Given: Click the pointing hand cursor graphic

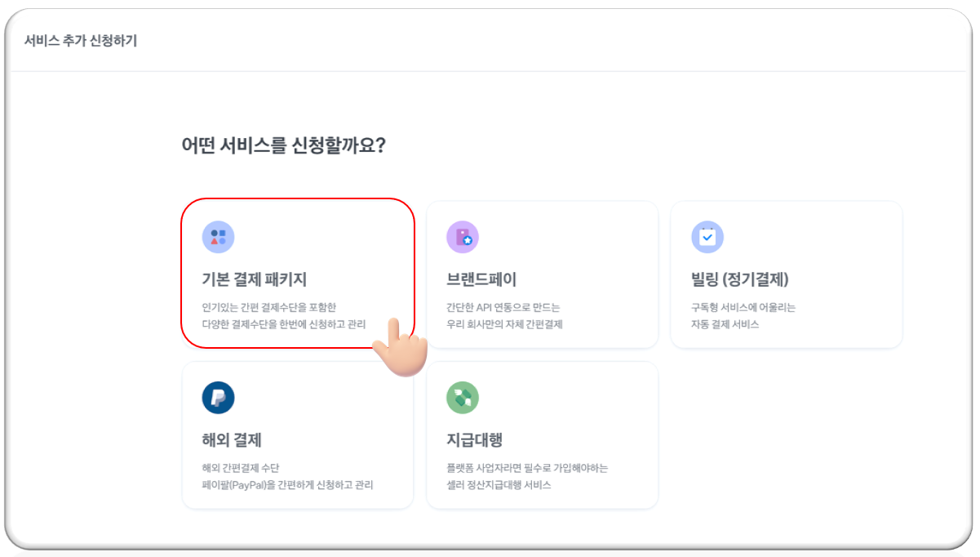Looking at the screenshot, I should point(401,347).
